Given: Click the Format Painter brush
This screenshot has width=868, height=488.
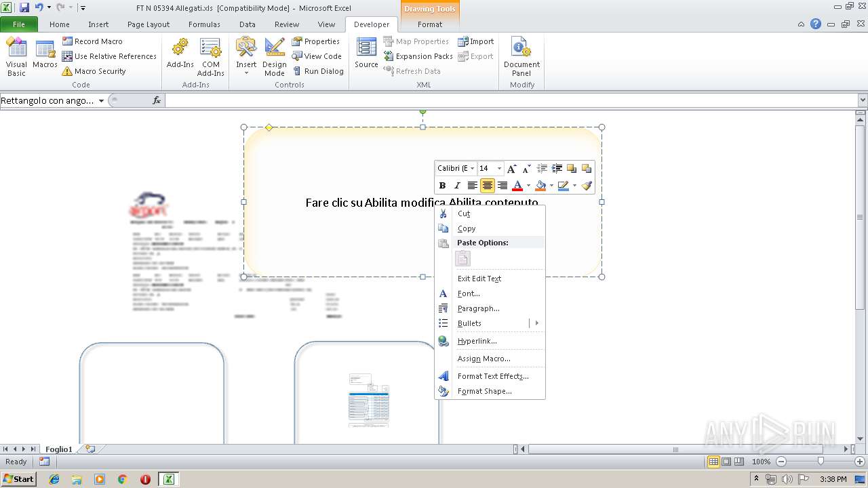Looking at the screenshot, I should (x=587, y=185).
